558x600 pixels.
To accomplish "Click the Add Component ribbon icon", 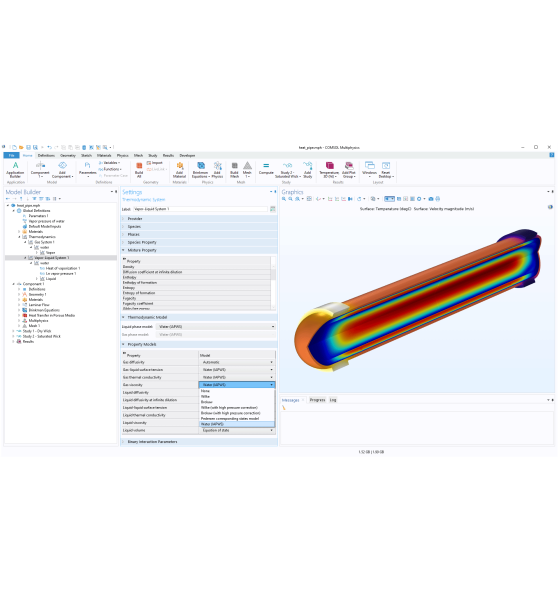I will click(x=62, y=170).
